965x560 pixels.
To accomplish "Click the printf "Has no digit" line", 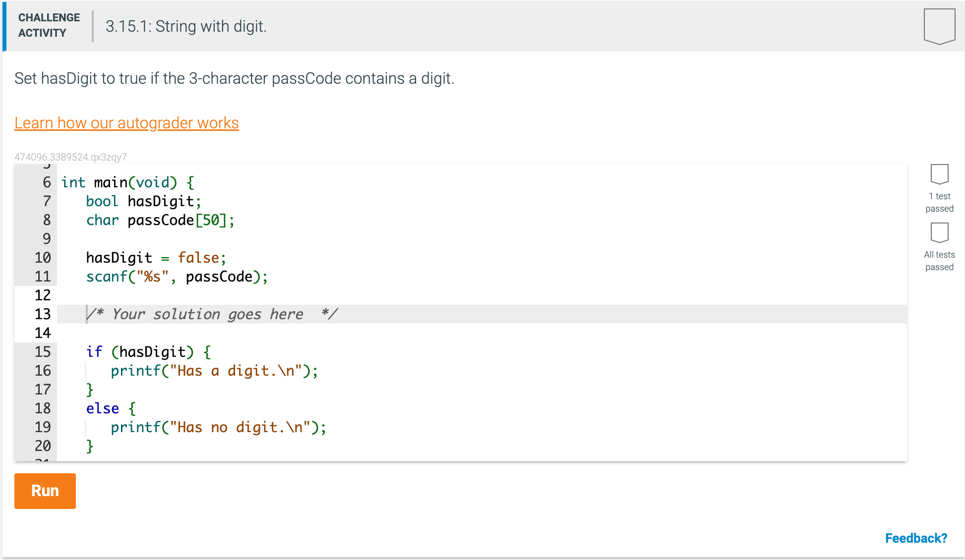I will (x=218, y=427).
